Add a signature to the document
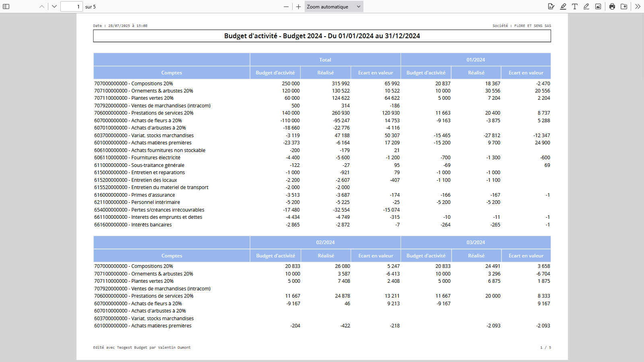Viewport: 644px width, 362px height. click(x=551, y=6)
